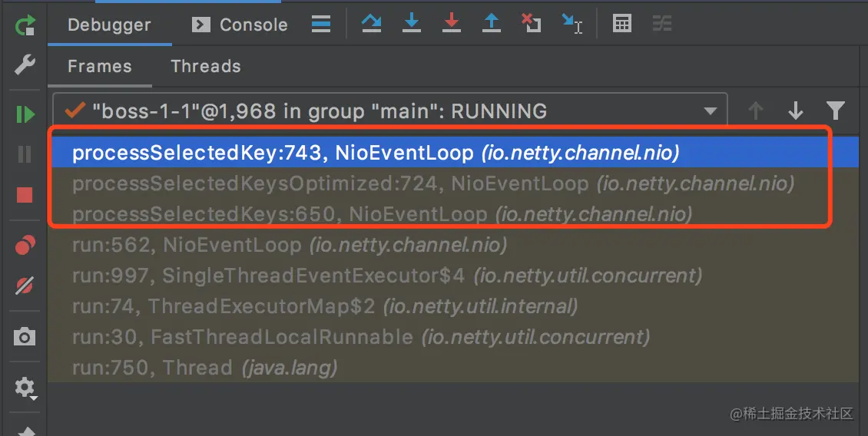Click the Rerun debug session icon

(25, 25)
